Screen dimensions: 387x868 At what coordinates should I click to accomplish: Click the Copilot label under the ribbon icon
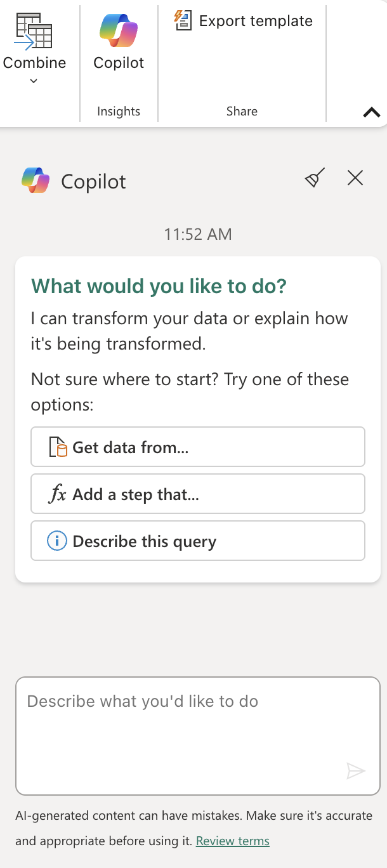[x=119, y=63]
